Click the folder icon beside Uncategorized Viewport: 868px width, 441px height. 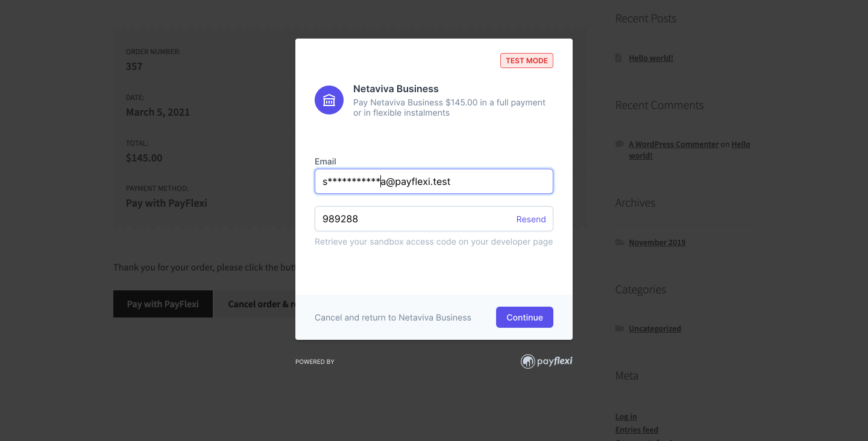pos(620,328)
